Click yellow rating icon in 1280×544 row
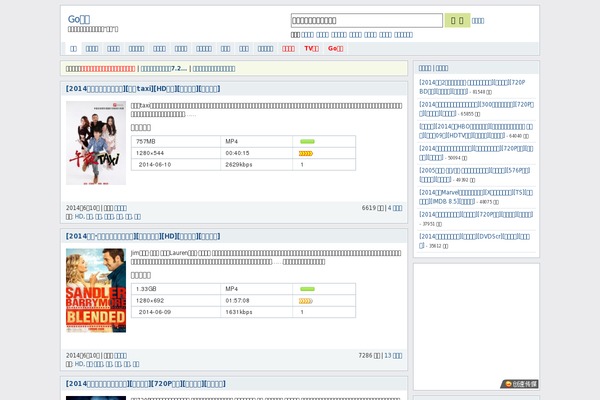Viewport: 600px width, 400px height. [306, 153]
